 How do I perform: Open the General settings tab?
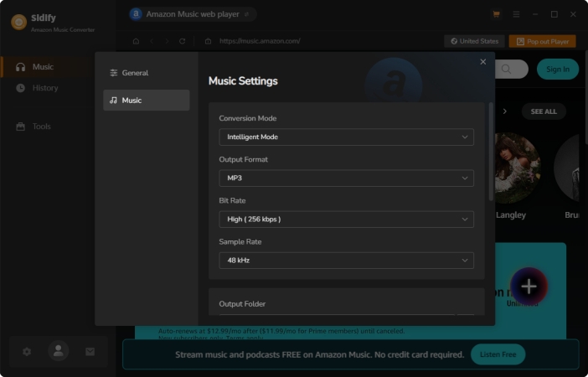click(147, 73)
